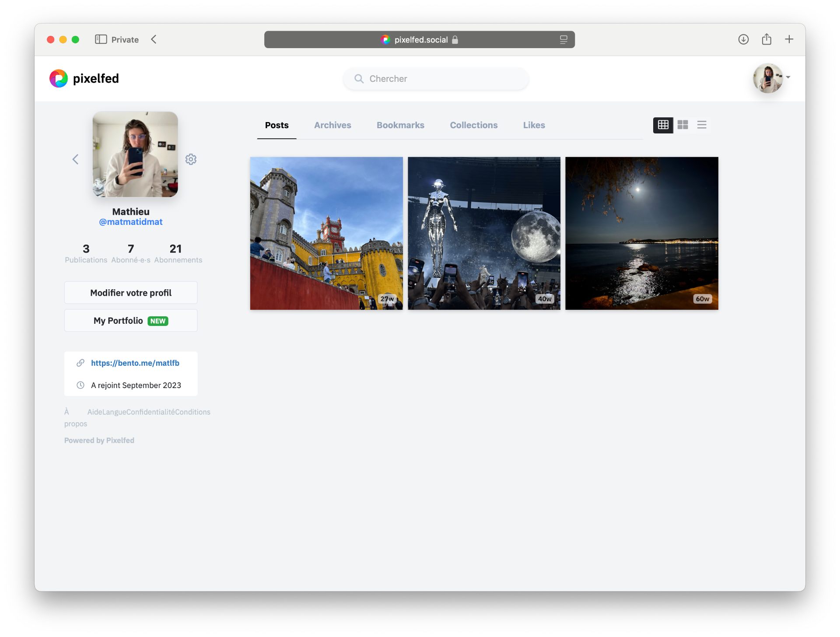Open My Portfolio NEW button
The width and height of the screenshot is (840, 637).
[x=131, y=321]
